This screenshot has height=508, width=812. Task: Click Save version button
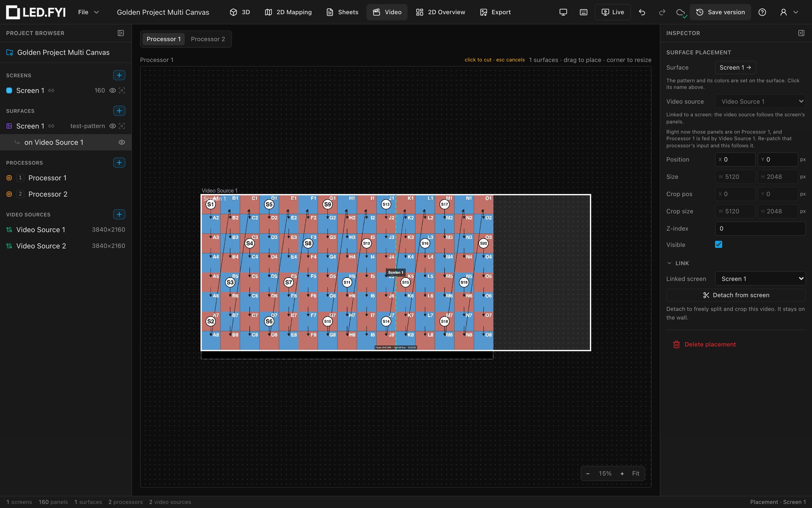(720, 12)
